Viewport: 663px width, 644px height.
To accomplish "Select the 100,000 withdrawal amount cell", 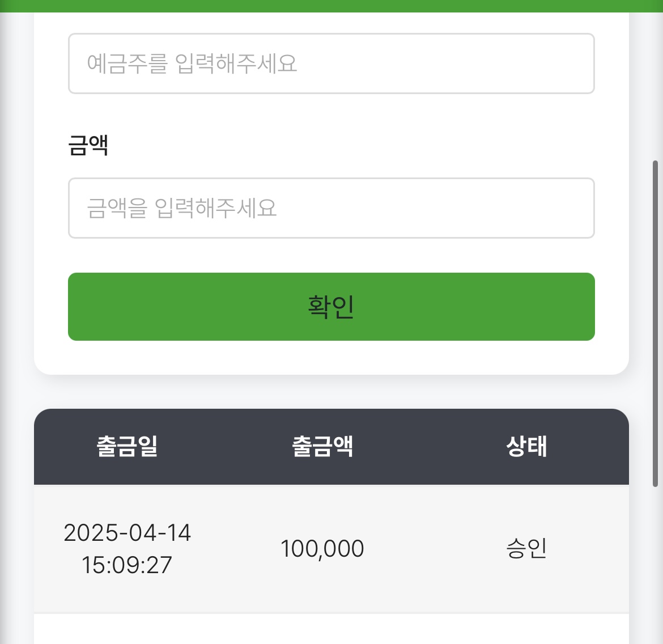I will (x=322, y=549).
